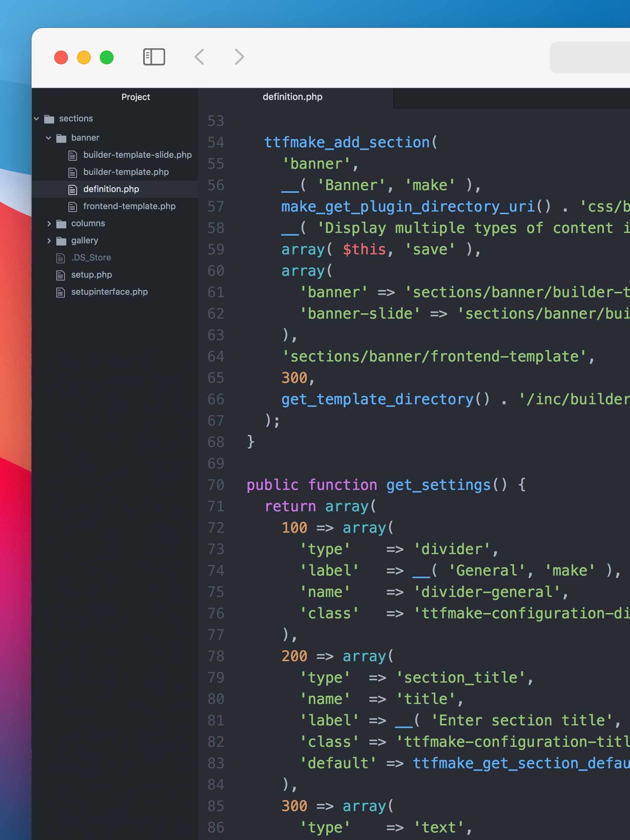Click the number 300 on line 65
The height and width of the screenshot is (840, 630).
pos(294,378)
